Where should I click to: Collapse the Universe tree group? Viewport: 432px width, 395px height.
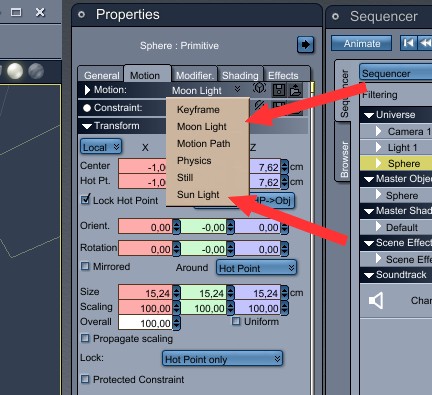pyautogui.click(x=369, y=115)
